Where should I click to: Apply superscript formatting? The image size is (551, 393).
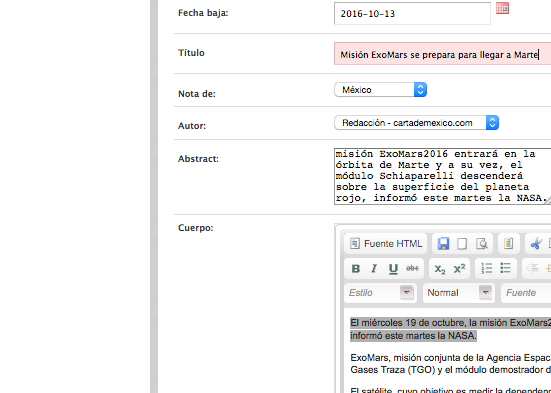click(x=459, y=269)
